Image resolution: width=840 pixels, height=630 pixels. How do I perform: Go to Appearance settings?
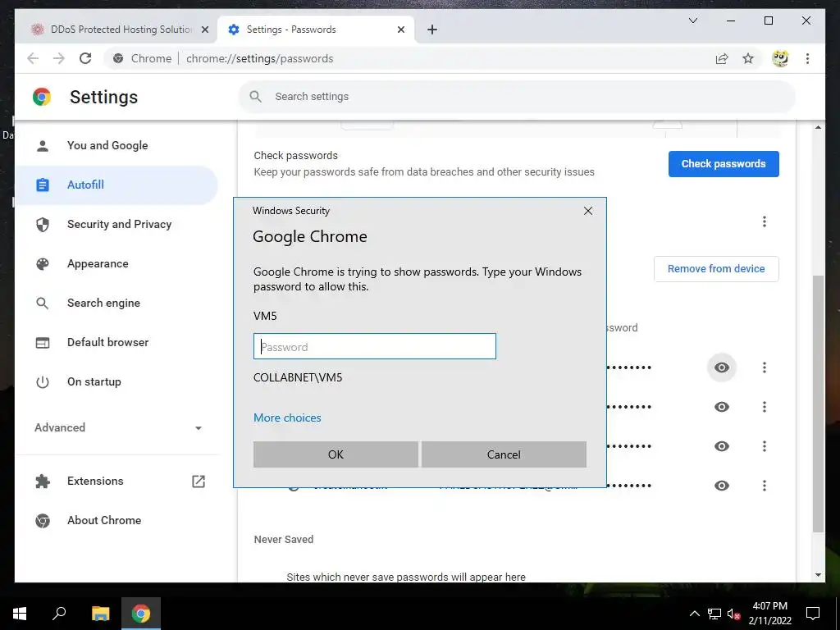pos(116,263)
